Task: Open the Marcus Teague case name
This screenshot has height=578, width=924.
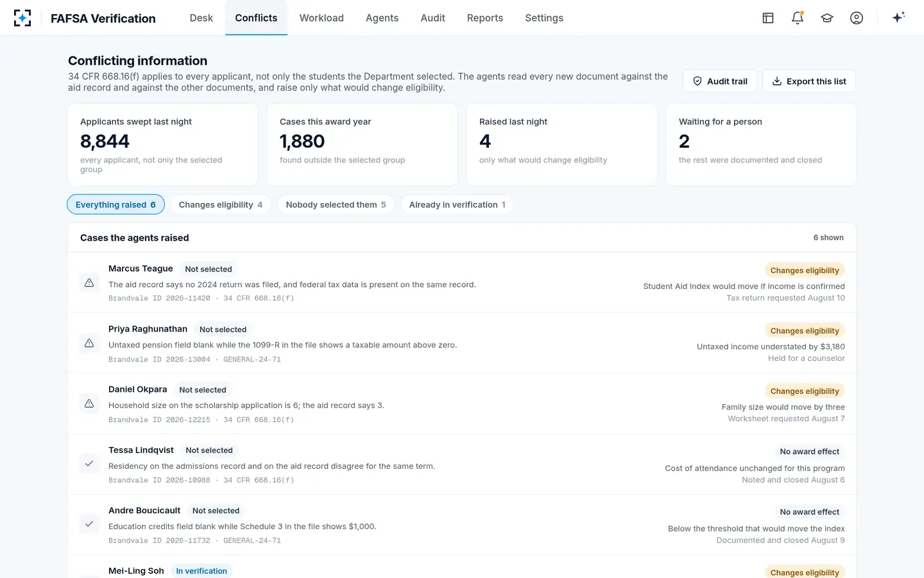Action: pyautogui.click(x=141, y=268)
